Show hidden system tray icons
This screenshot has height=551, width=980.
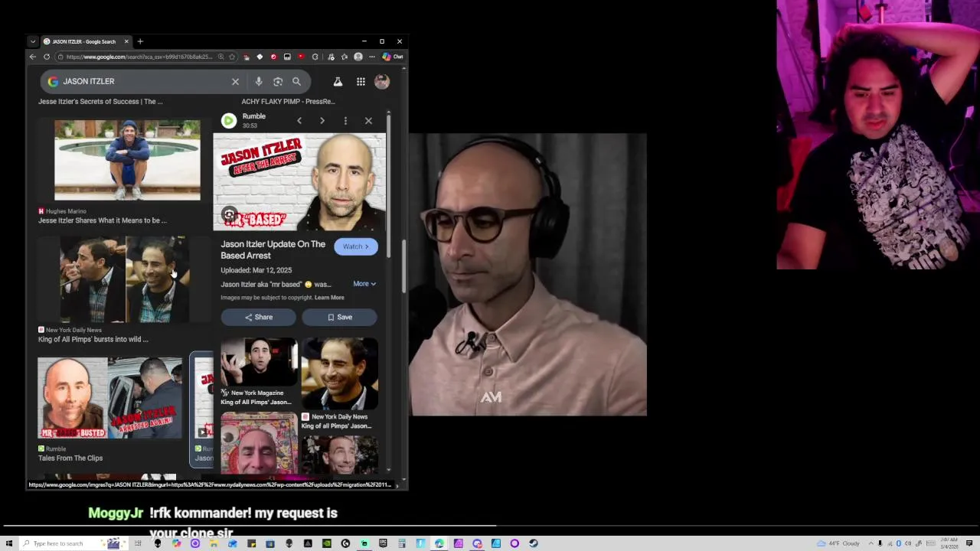click(871, 543)
